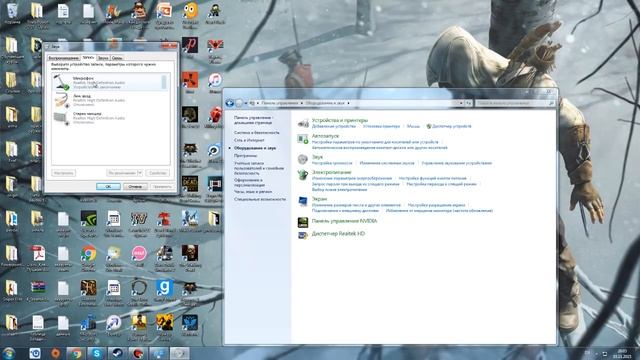Select the Стерео микшер recording device
This screenshot has width=640, height=360.
click(109, 118)
